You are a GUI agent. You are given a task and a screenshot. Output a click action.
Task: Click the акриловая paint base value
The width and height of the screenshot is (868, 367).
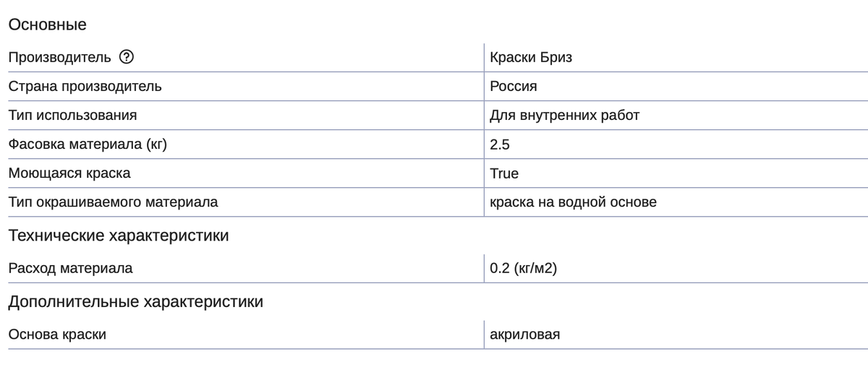[x=524, y=335]
